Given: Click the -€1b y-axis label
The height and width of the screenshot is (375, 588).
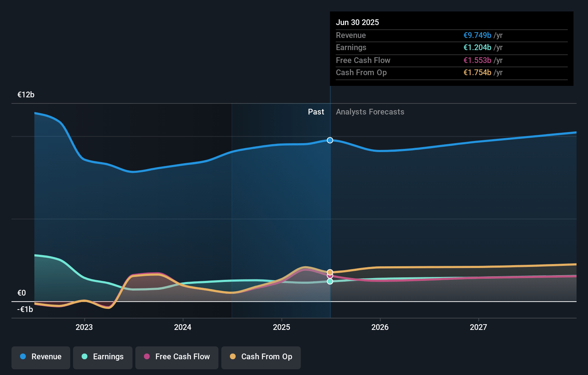Looking at the screenshot, I should click(25, 310).
